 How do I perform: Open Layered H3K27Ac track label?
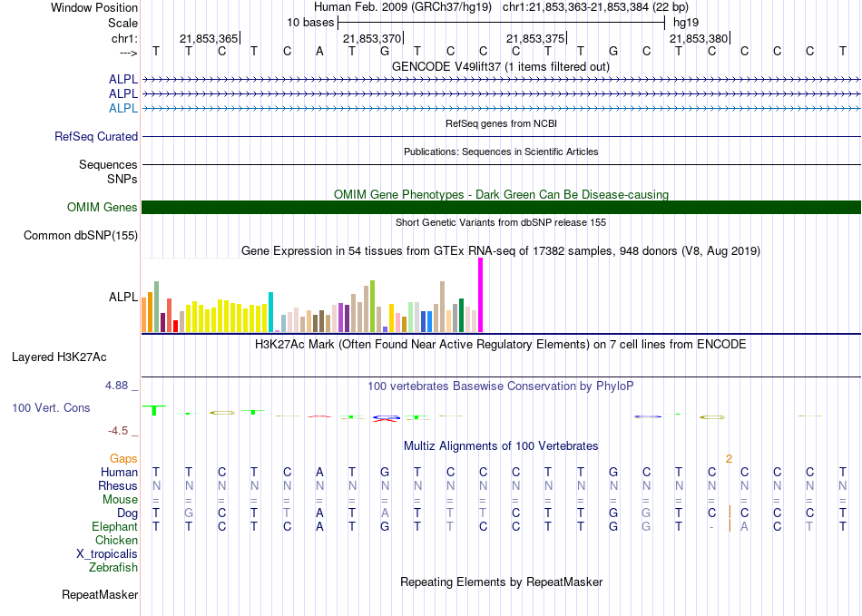pos(59,357)
